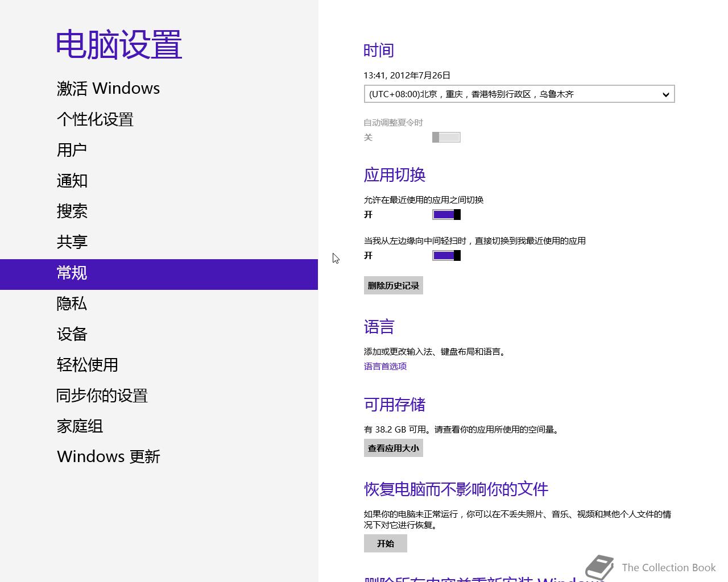Click the 时间 section heading
This screenshot has height=582, width=728.
[x=379, y=51]
